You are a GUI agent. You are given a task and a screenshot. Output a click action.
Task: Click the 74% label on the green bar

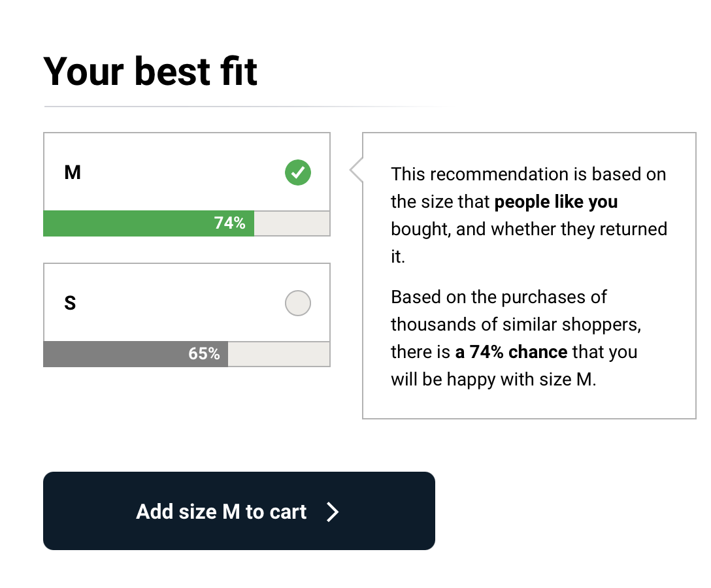coord(230,223)
